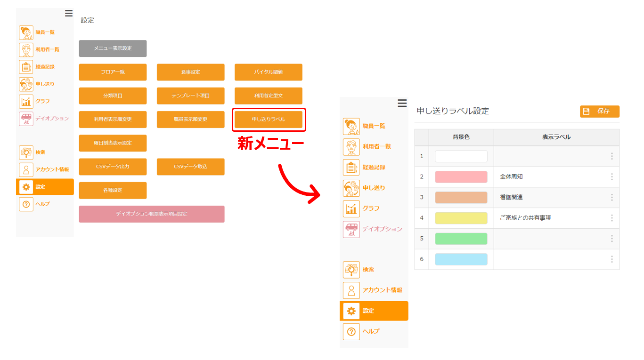Select ヘルプ item in 申し送りラベル設定 screen sidebar
The image size is (644, 360).
(374, 331)
